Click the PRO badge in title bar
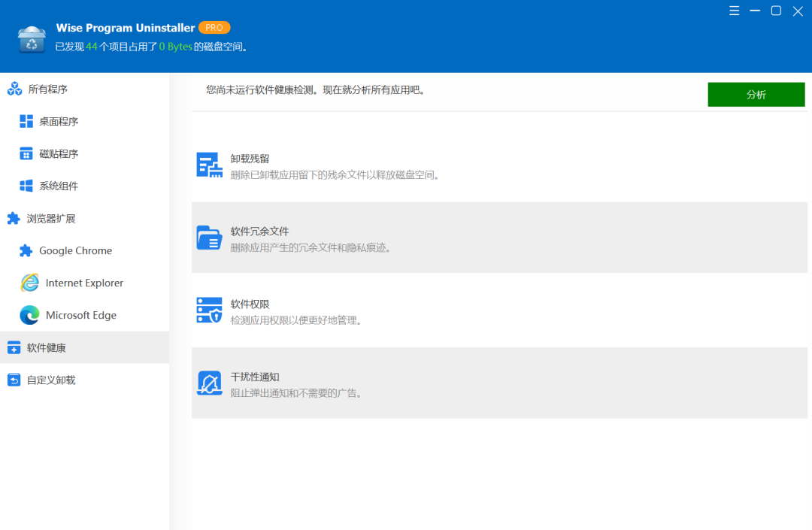 tap(214, 27)
